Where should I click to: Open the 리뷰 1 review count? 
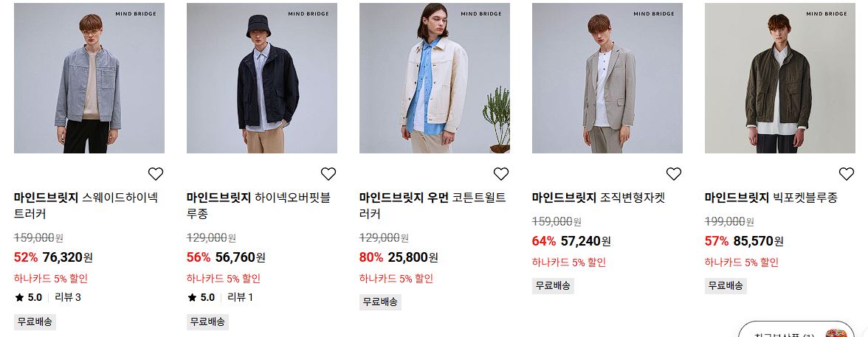[241, 297]
